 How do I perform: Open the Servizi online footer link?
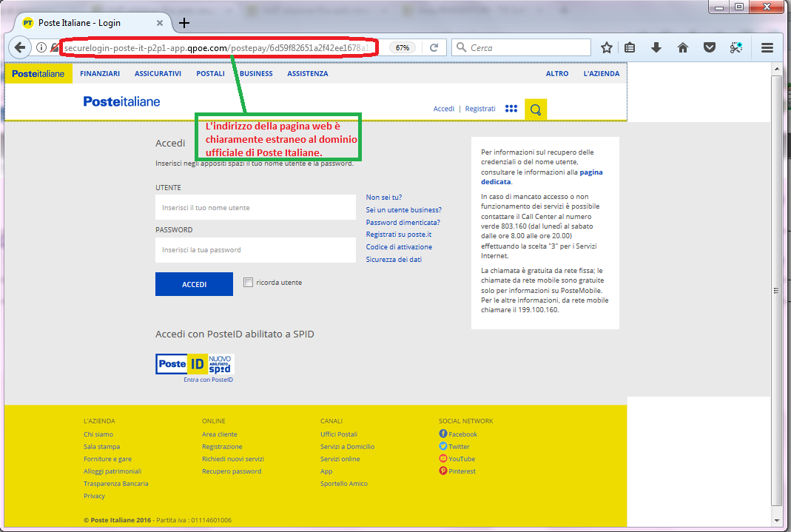pos(340,459)
